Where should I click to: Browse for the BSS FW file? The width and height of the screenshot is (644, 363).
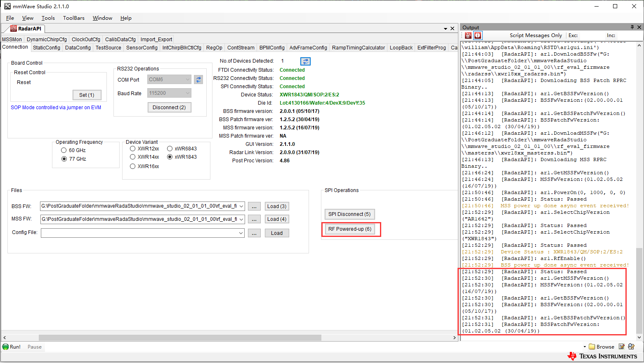[x=254, y=206]
